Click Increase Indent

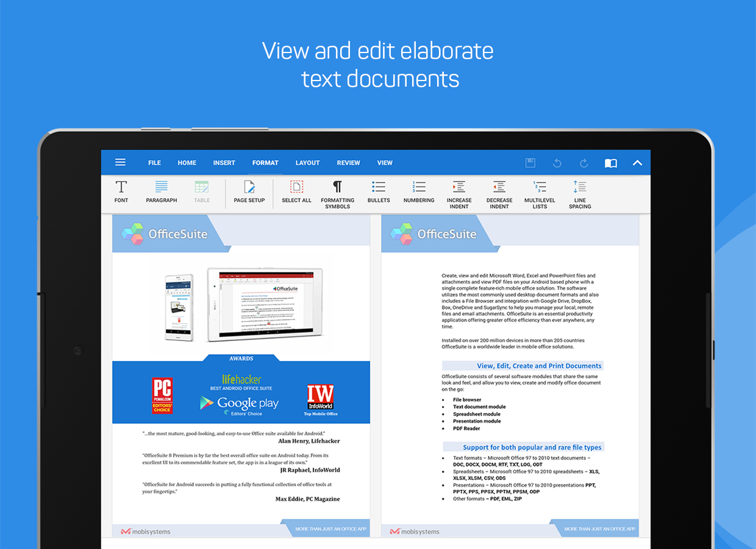tap(459, 194)
